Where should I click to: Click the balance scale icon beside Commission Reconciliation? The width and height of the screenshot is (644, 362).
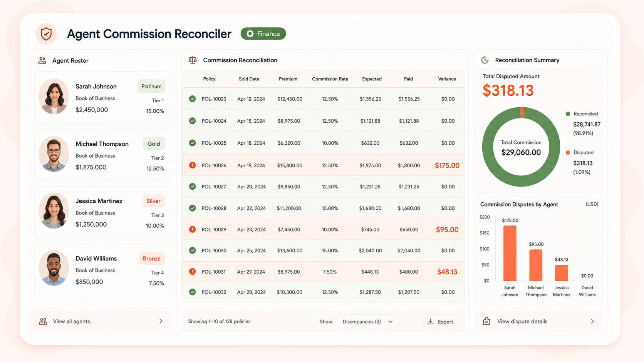(193, 60)
